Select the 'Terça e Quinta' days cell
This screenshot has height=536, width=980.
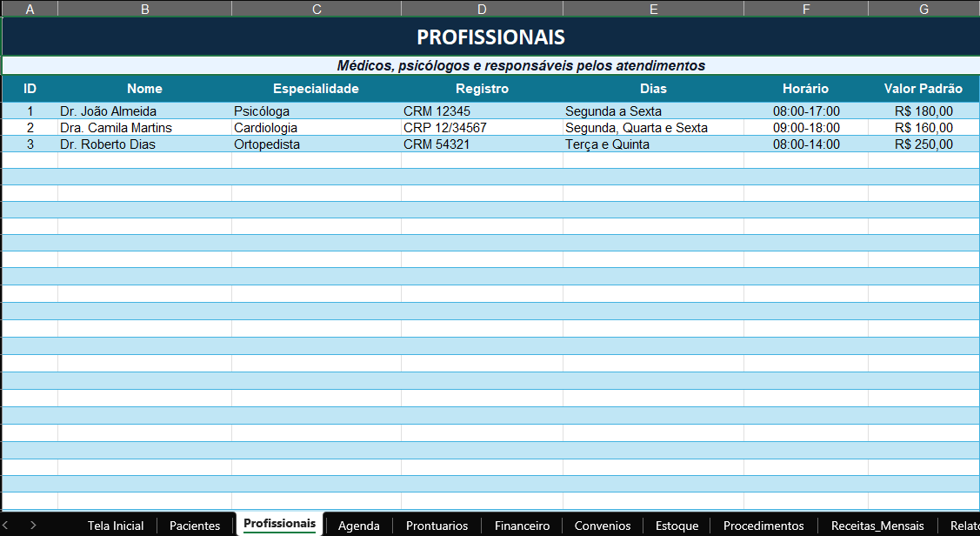(x=653, y=144)
